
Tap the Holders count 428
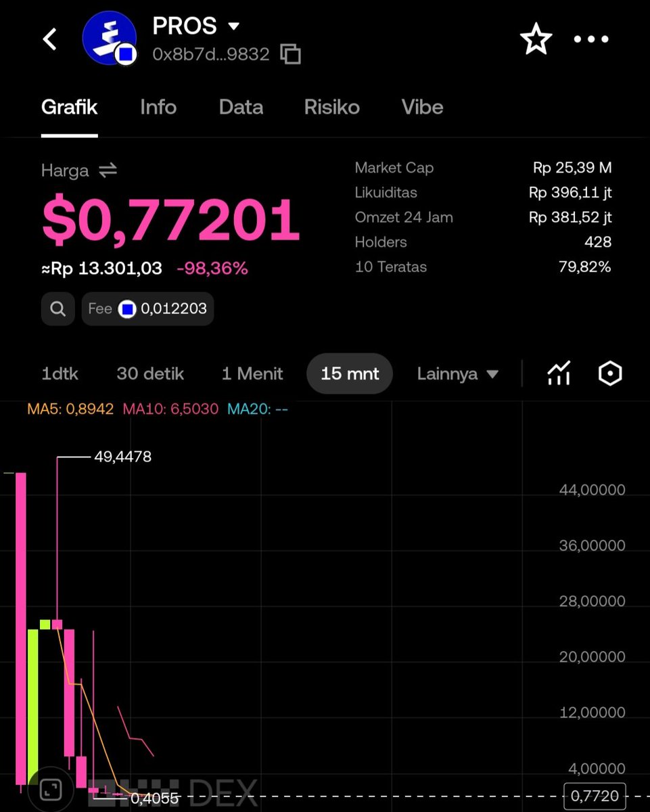pos(598,242)
